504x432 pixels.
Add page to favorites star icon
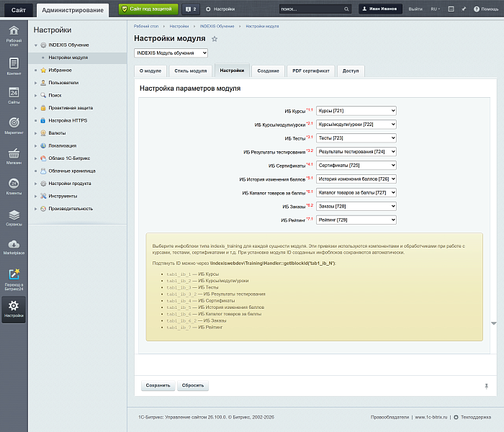215,39
